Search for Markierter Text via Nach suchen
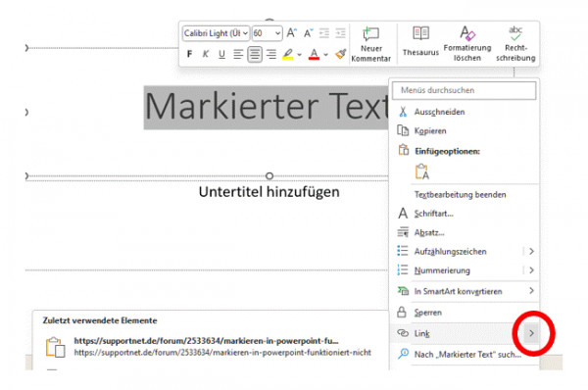 pyautogui.click(x=465, y=354)
